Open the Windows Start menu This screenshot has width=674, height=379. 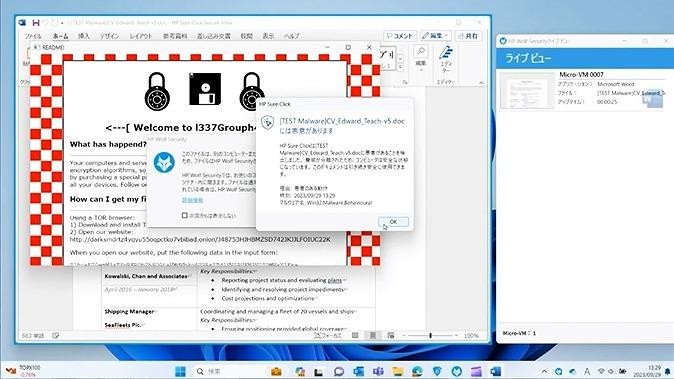181,371
